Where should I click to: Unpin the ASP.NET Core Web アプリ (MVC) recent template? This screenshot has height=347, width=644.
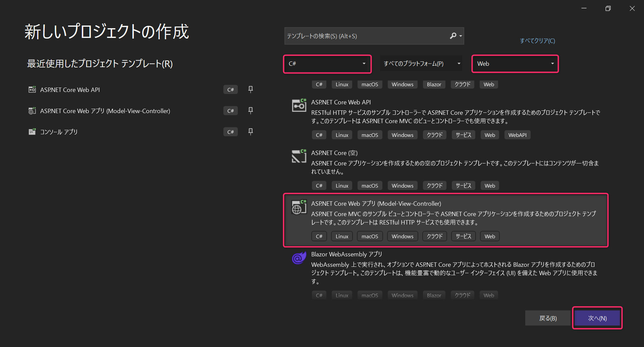click(250, 110)
